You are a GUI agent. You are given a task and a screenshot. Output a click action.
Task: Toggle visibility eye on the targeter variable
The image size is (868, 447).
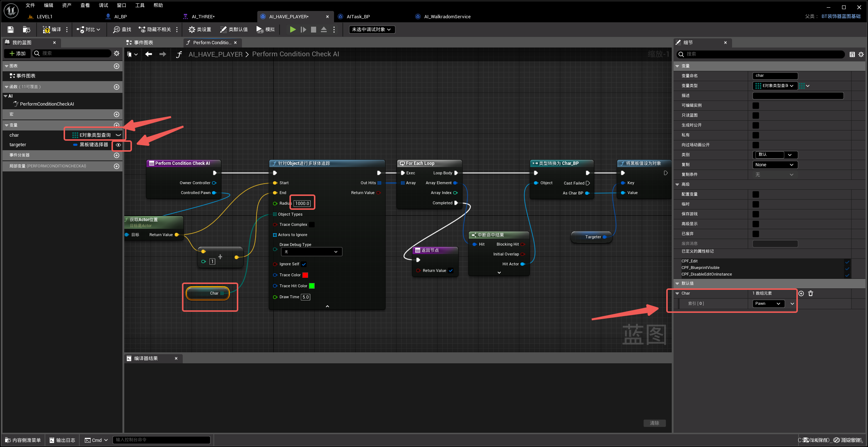[118, 145]
